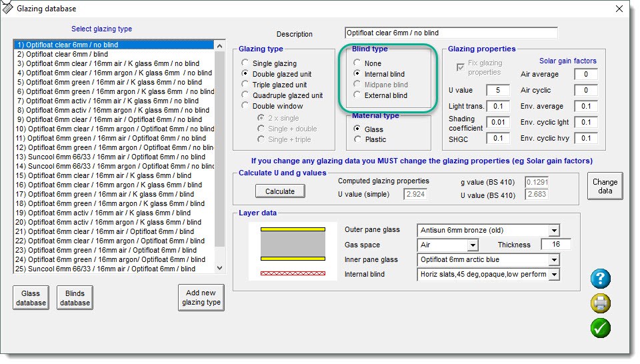The image size is (640, 364).
Task: Click the Add new glazing type button
Action: tap(200, 298)
